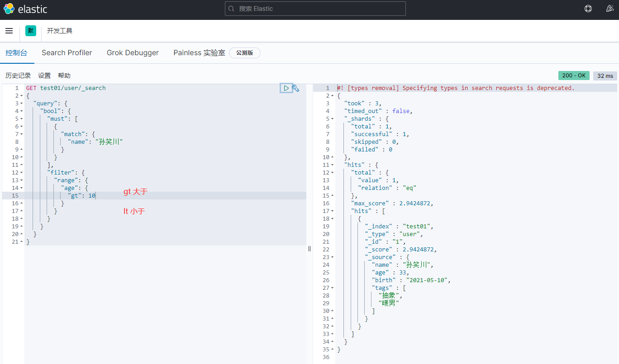Switch to the 控制台 tab
619x364 pixels.
point(17,53)
